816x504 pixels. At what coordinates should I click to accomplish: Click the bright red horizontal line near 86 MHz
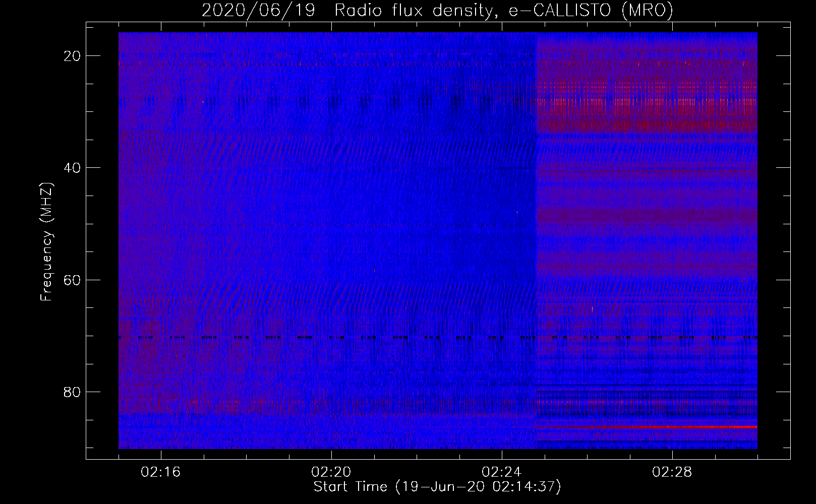[647, 427]
